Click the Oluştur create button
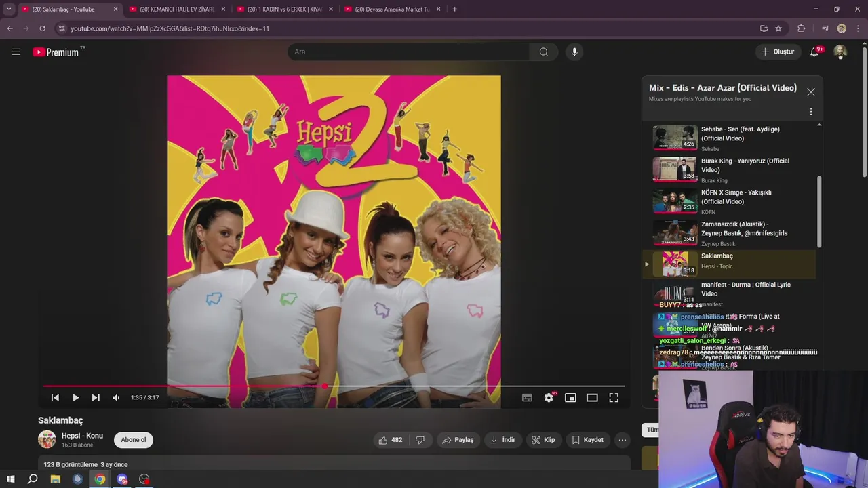Image resolution: width=868 pixels, height=488 pixels. tap(778, 52)
